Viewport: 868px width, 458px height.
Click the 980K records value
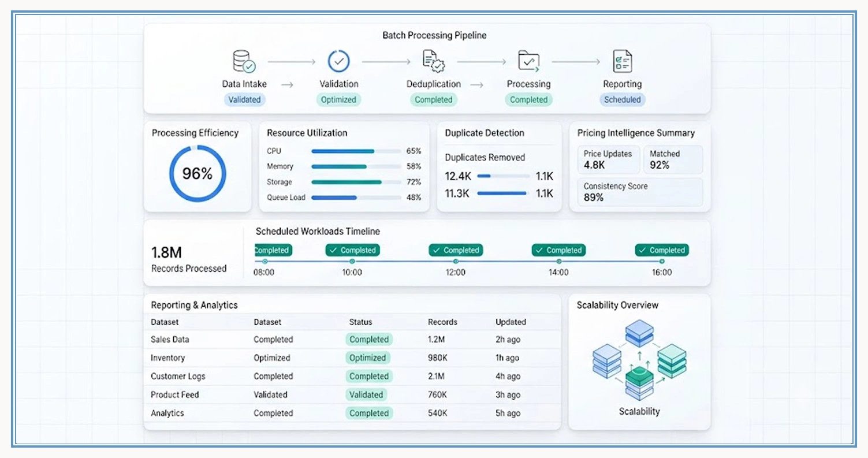[x=437, y=358]
